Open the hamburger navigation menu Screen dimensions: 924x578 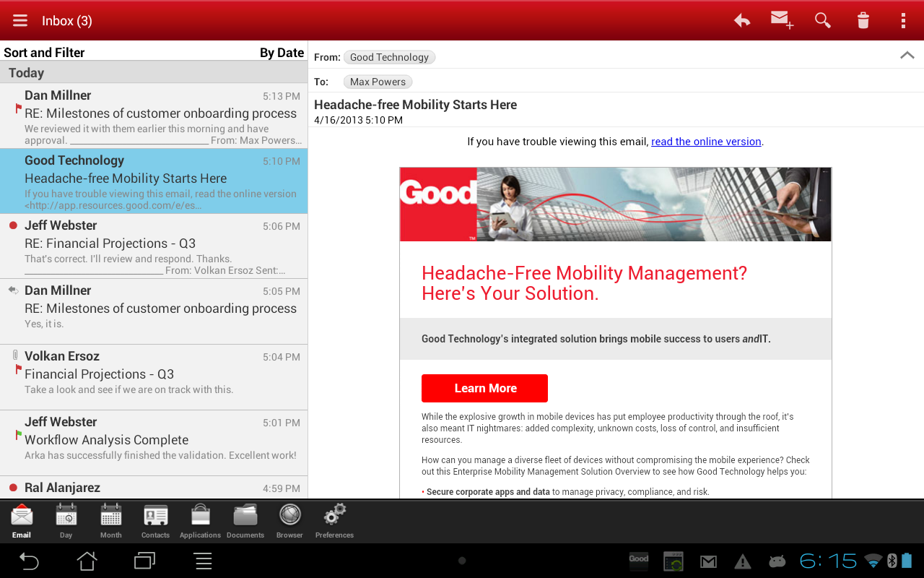tap(20, 21)
